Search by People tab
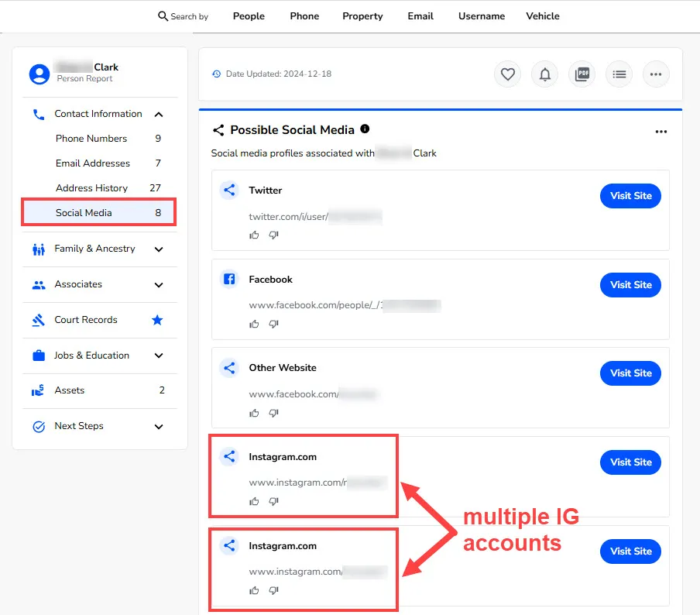This screenshot has width=700, height=615. coord(249,16)
